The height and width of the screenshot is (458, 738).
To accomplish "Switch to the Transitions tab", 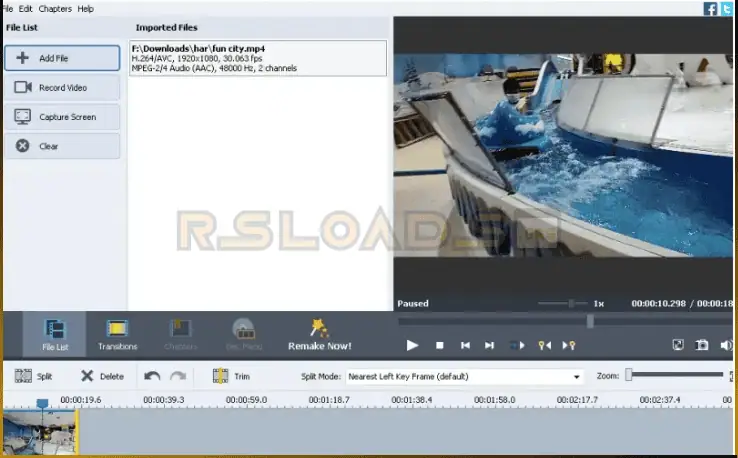I will coord(117,335).
